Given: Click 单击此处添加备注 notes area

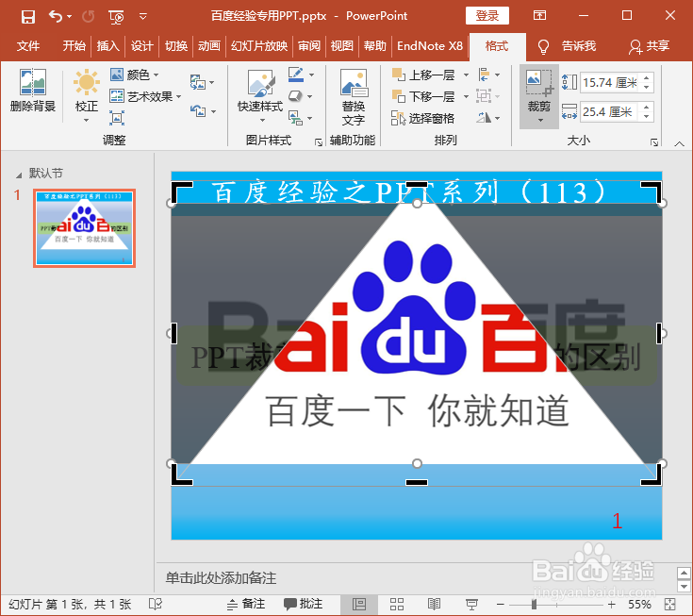Looking at the screenshot, I should pos(221,577).
